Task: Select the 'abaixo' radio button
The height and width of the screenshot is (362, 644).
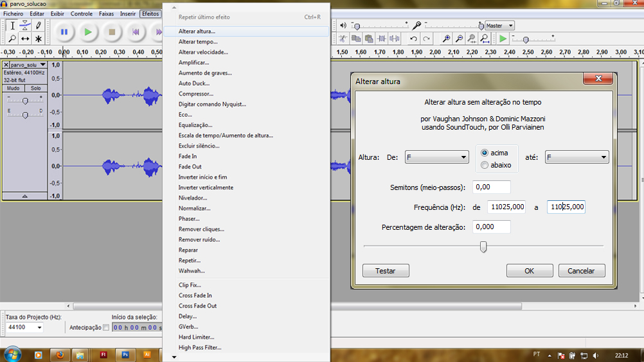Action: pos(485,165)
